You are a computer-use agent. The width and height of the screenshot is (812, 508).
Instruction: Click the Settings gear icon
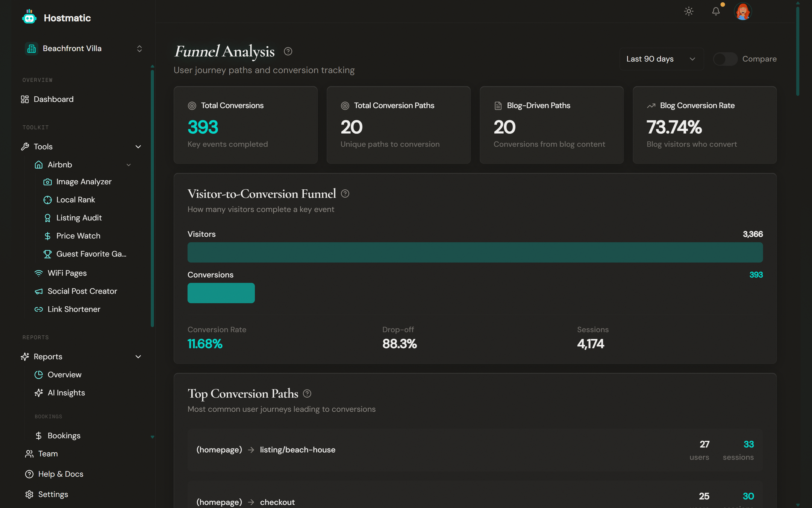[x=29, y=494]
